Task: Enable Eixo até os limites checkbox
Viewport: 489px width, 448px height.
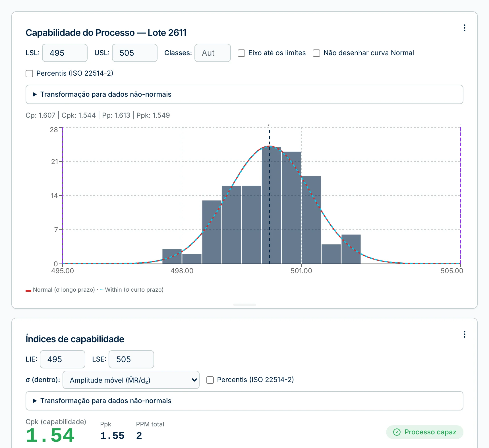Action: [241, 53]
